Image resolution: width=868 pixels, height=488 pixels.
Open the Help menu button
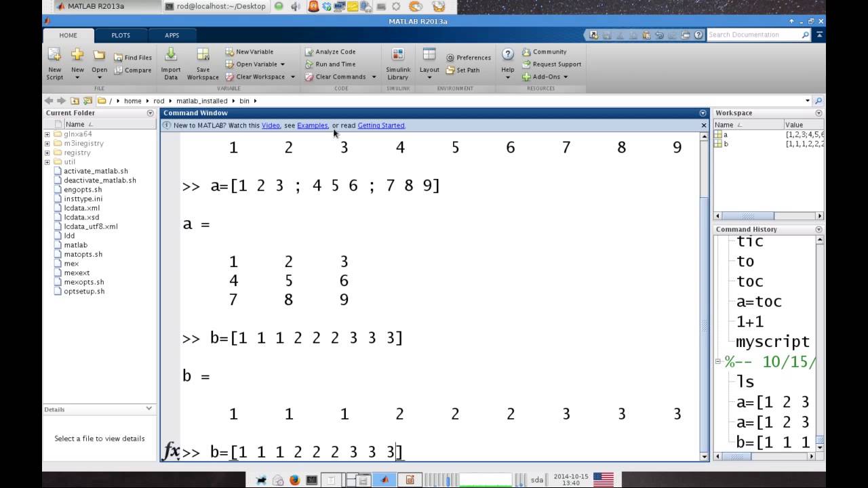click(507, 64)
